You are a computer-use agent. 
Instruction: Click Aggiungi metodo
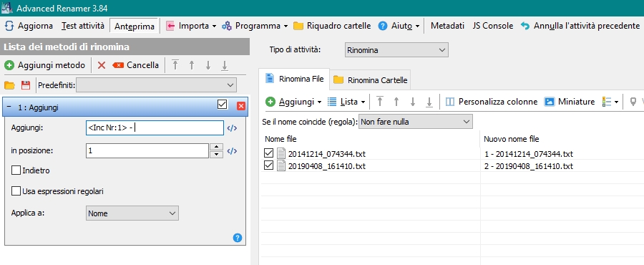pyautogui.click(x=45, y=65)
